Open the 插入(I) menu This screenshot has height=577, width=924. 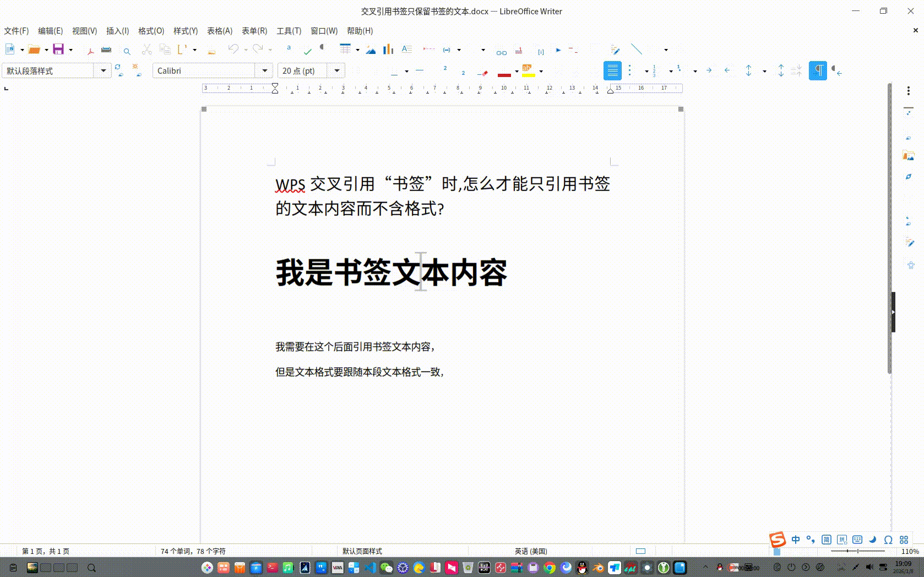coord(117,31)
